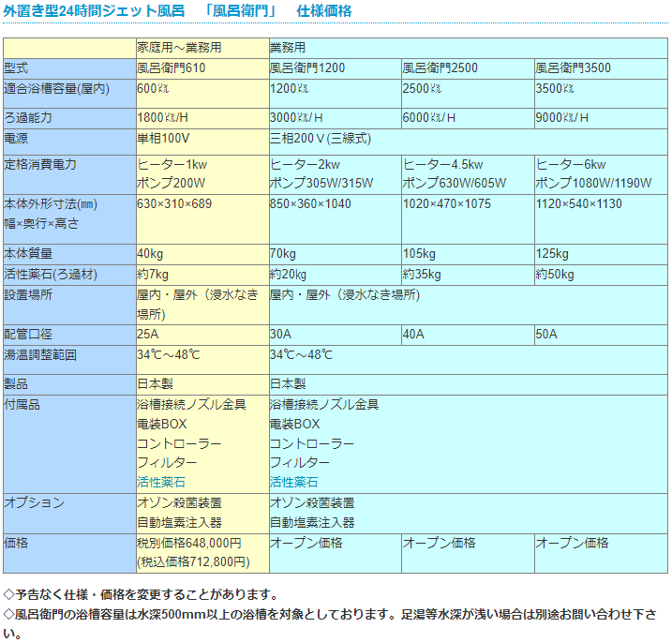Click the 約20kg filter material cell
The height and width of the screenshot is (643, 672).
pyautogui.click(x=336, y=275)
